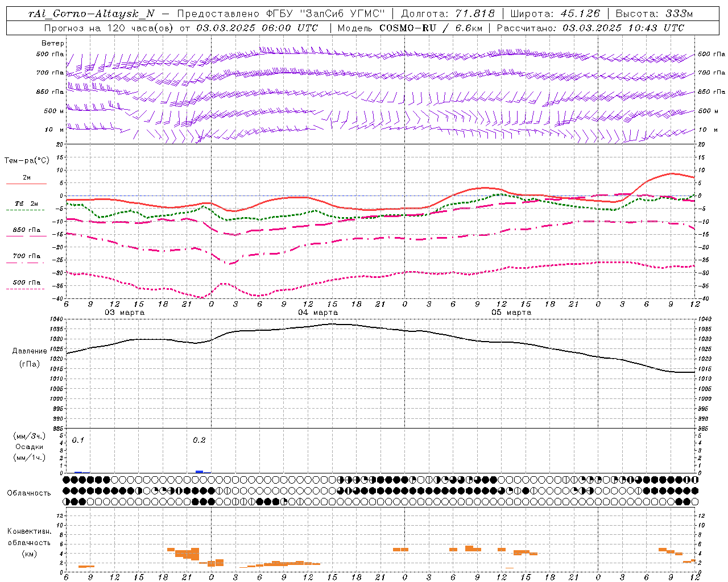728x582 pixels.
Task: Click the station title rAl_Gorno-Altaysk_N
Action: coord(92,14)
